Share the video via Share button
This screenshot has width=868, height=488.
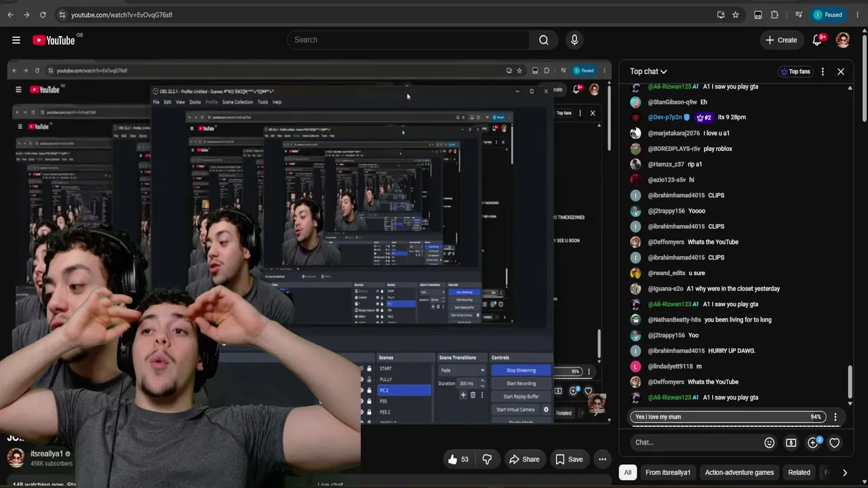(524, 459)
